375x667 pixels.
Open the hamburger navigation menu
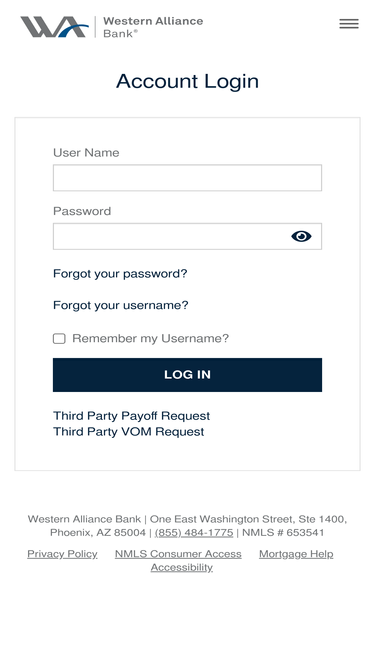349,24
